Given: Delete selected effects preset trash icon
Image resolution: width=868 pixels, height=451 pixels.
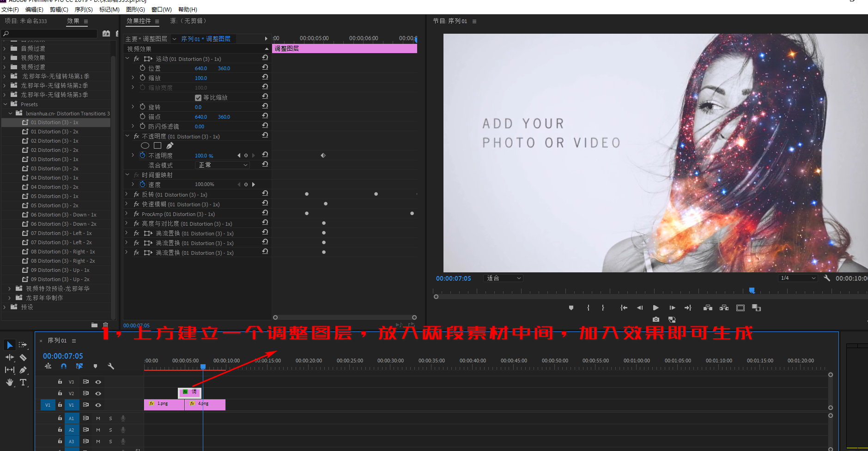Looking at the screenshot, I should (x=105, y=325).
